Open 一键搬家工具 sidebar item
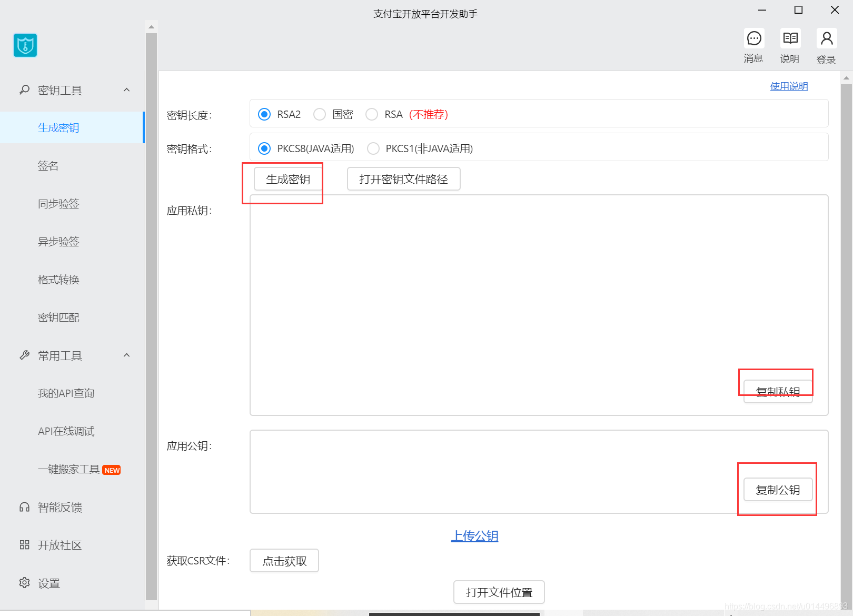 click(72, 469)
